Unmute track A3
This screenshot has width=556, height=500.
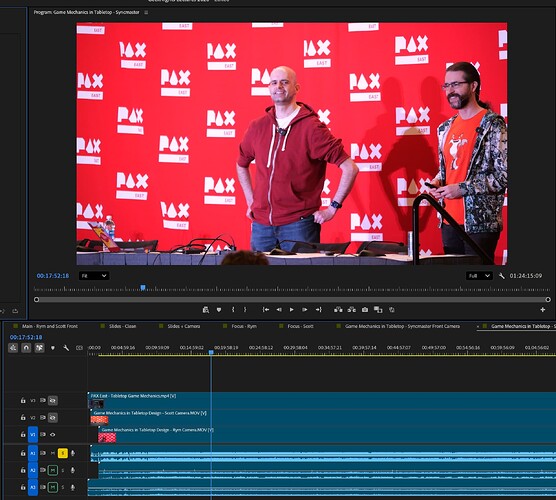53,487
